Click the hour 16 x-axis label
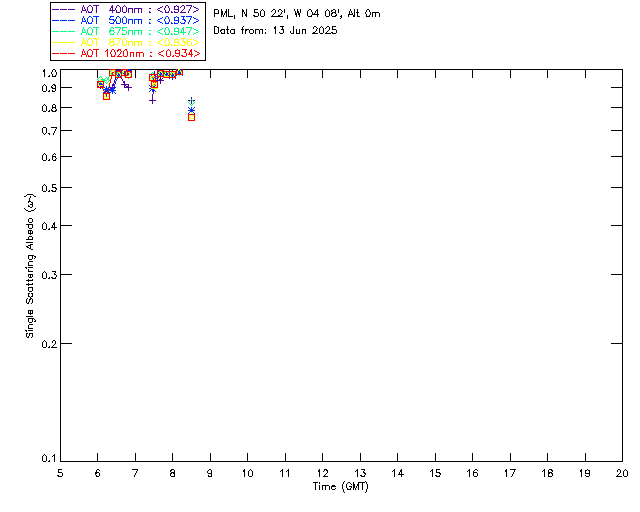Image resolution: width=640 pixels, height=512 pixels. 473,473
